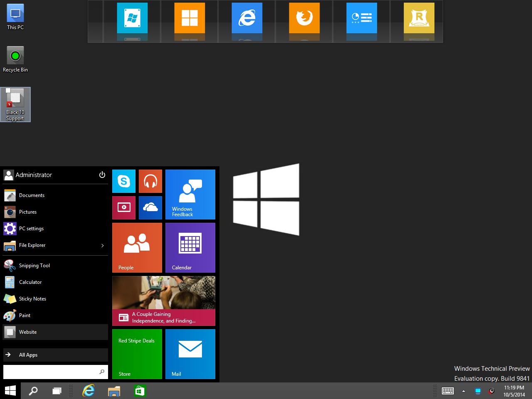Open taskbar Search
The height and width of the screenshot is (399, 532).
tap(33, 391)
